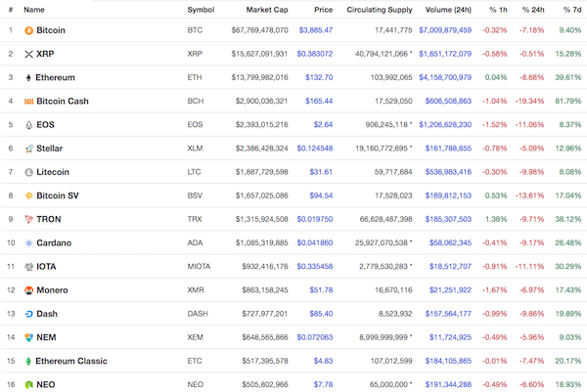Viewport: 587px width, 392px height.
Task: Click Bitcoin price $3,885.47
Action: (x=316, y=30)
